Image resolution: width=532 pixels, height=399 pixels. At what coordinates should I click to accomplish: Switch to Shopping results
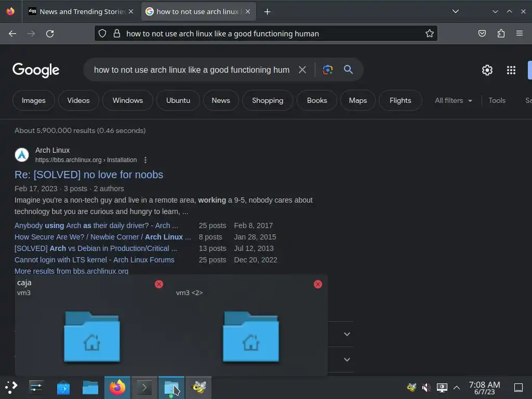pos(268,100)
